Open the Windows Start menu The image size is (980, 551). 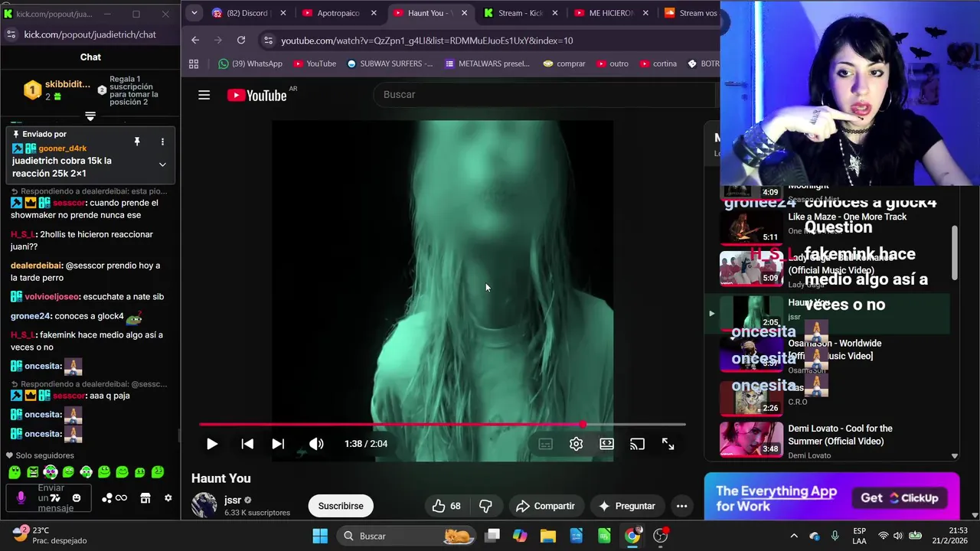[320, 536]
